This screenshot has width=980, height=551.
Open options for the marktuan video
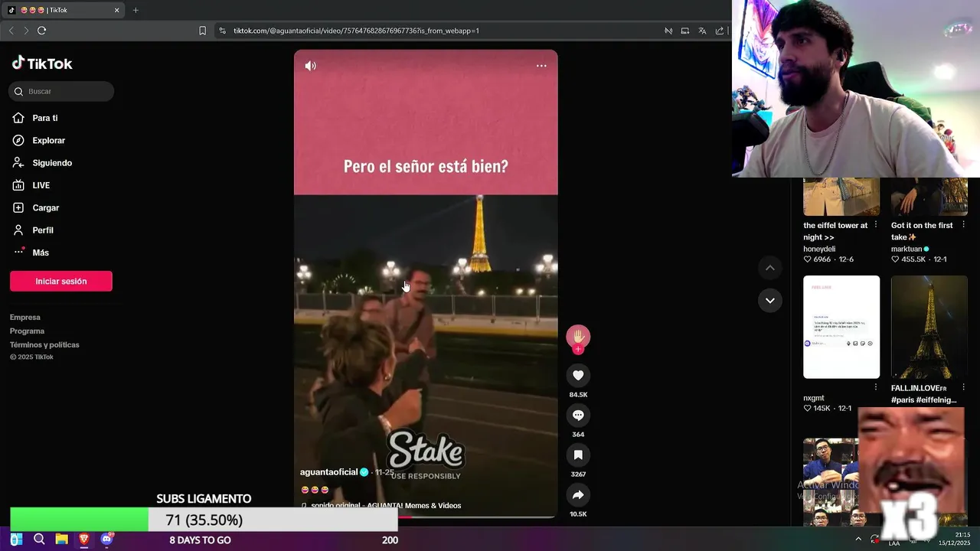pyautogui.click(x=963, y=225)
